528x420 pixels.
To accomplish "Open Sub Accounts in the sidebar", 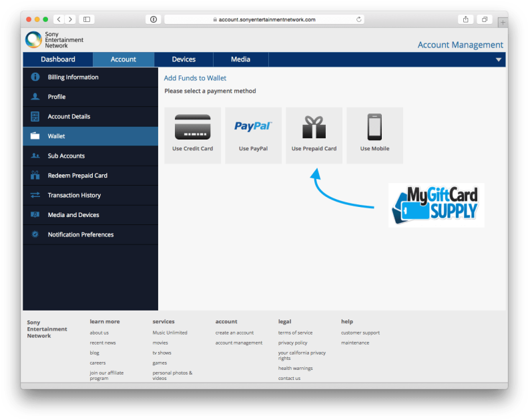I will [x=90, y=156].
